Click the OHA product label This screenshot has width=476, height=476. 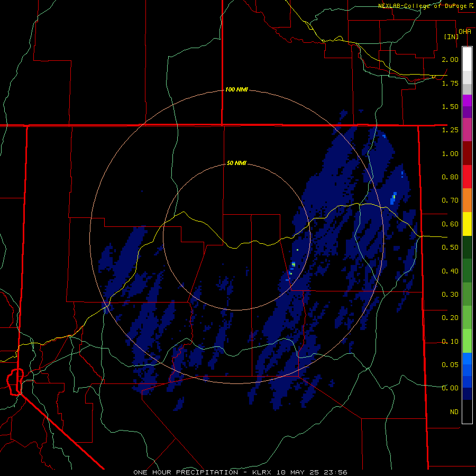pyautogui.click(x=465, y=32)
